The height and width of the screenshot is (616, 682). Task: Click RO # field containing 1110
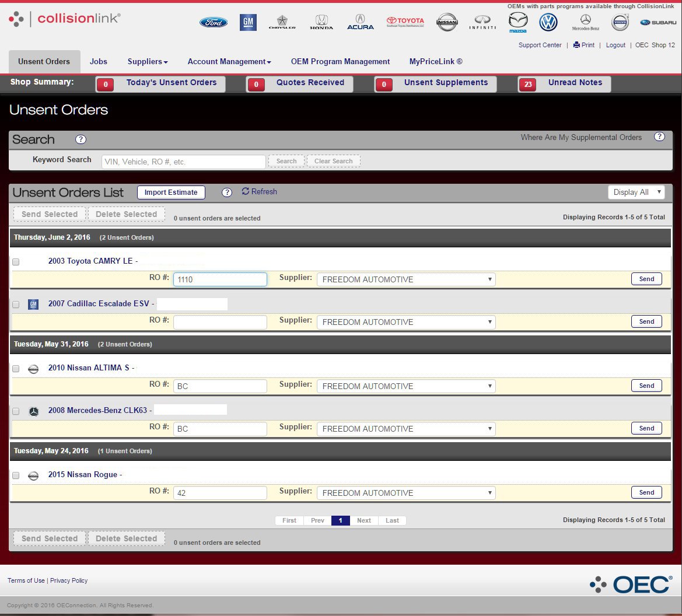tap(220, 279)
